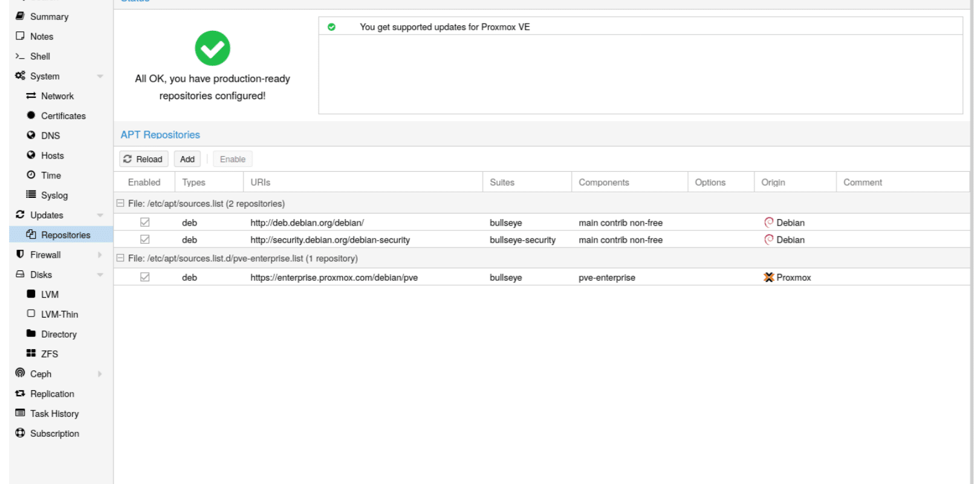This screenshot has height=484, width=980.
Task: Click the Certificates badge icon
Action: (x=31, y=116)
